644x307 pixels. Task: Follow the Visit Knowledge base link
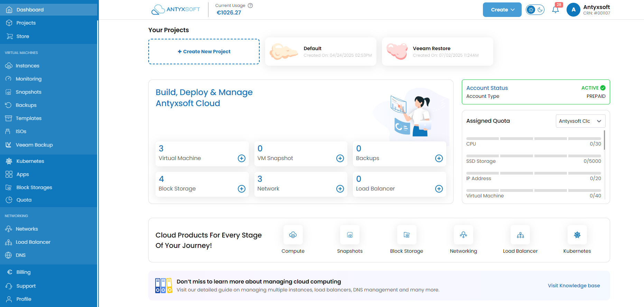[x=574, y=286]
